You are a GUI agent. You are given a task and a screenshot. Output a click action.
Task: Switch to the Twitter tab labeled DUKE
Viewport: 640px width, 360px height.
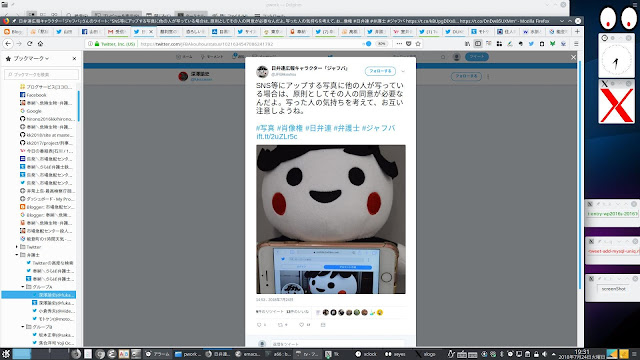pyautogui.click(x=454, y=31)
